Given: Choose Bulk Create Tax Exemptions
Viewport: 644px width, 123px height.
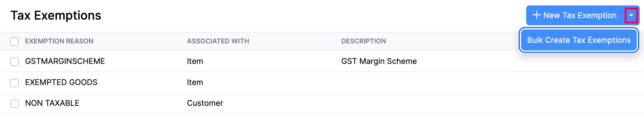Looking at the screenshot, I should point(579,40).
